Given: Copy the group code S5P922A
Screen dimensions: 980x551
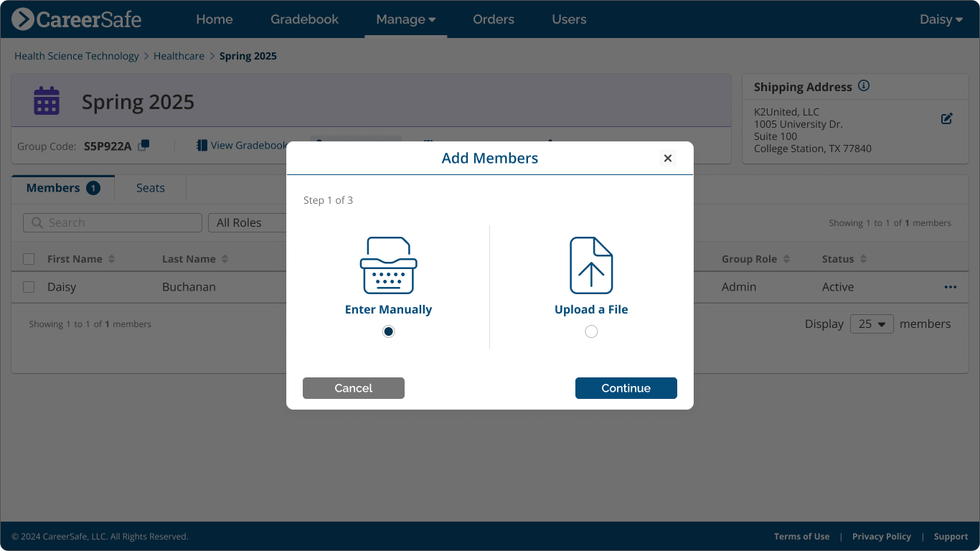Looking at the screenshot, I should tap(143, 145).
